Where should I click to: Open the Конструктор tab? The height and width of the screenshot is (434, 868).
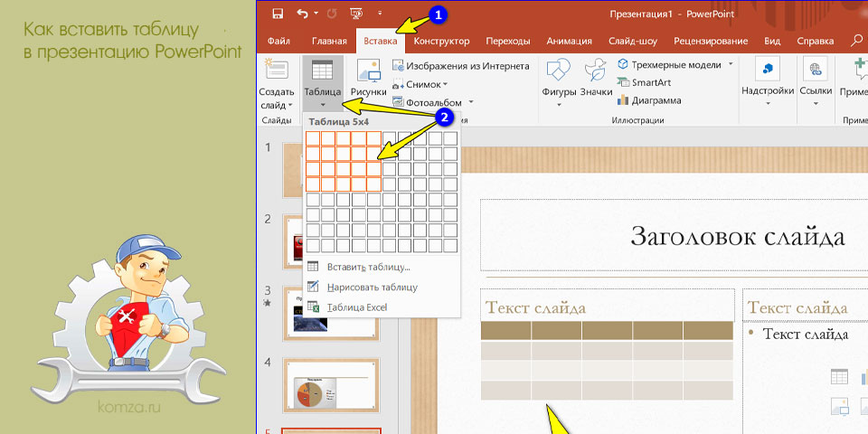tap(442, 41)
